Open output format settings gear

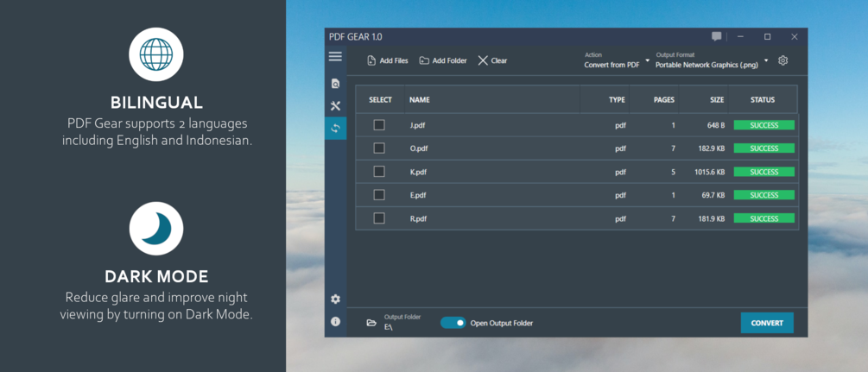pos(782,61)
